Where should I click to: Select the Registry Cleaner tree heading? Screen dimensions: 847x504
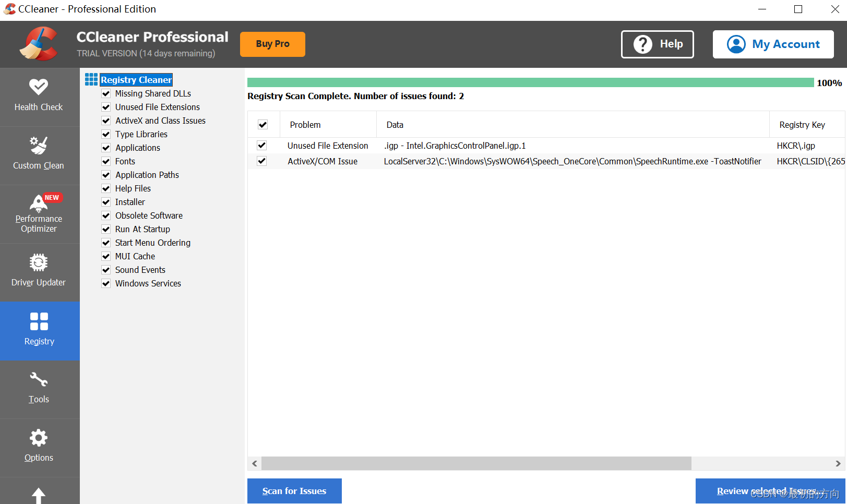click(x=136, y=80)
